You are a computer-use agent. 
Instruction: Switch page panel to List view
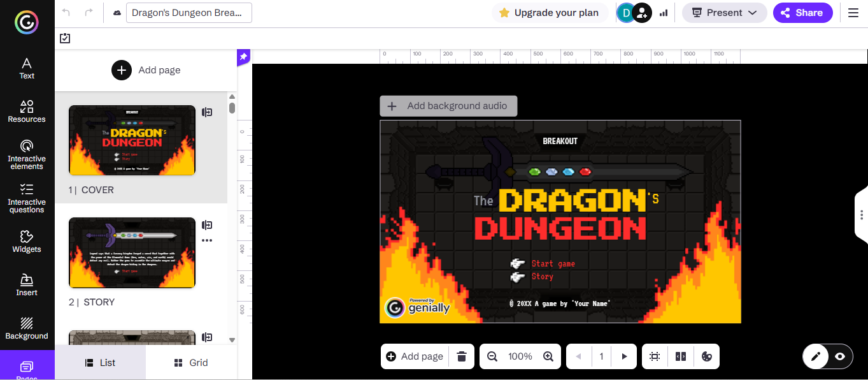coord(101,363)
